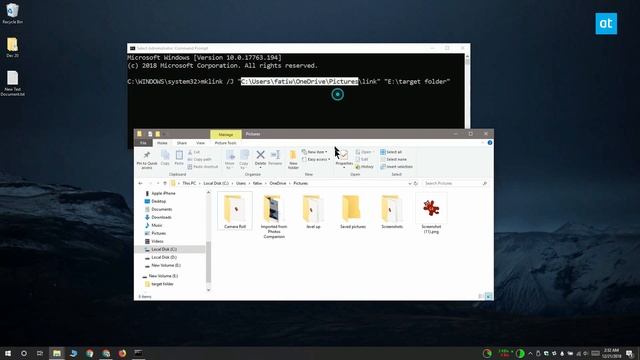Switch to the View ribbon tab
This screenshot has width=640, height=360.
click(200, 143)
